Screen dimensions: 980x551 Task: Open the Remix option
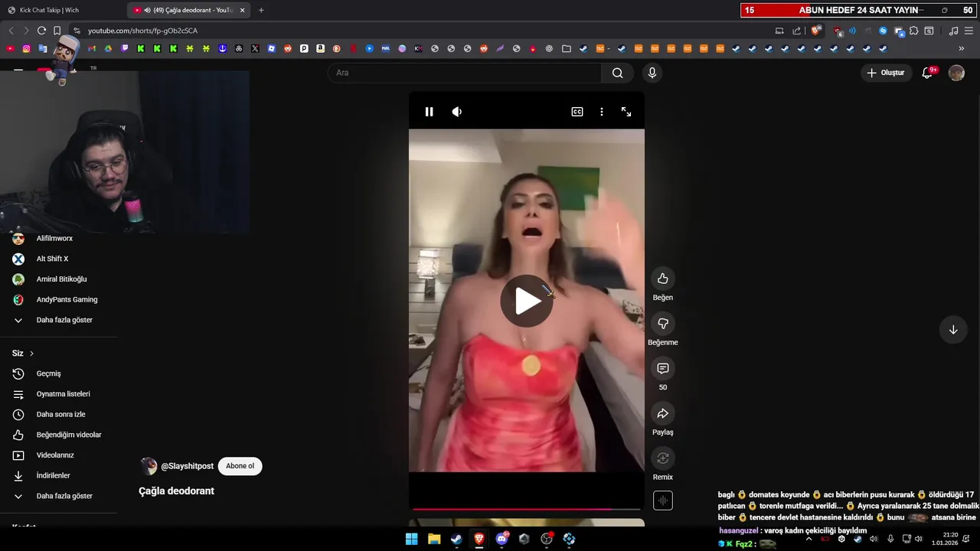click(x=663, y=458)
